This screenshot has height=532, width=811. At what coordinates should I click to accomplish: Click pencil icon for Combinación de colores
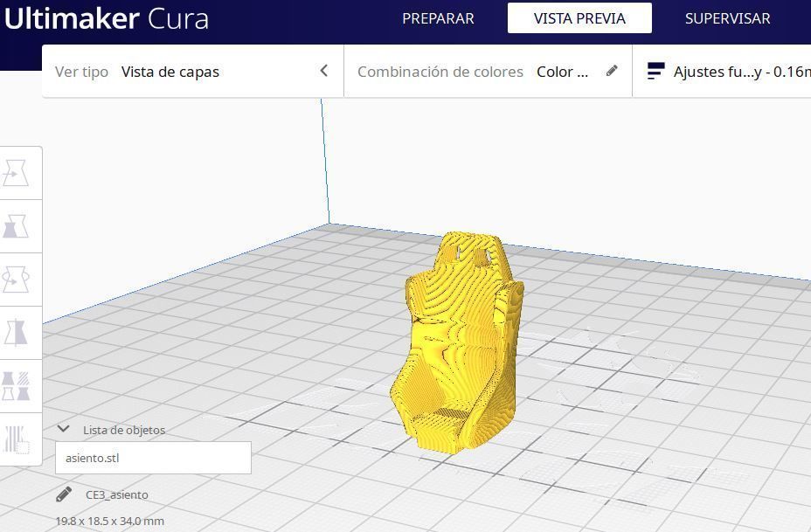click(x=612, y=71)
